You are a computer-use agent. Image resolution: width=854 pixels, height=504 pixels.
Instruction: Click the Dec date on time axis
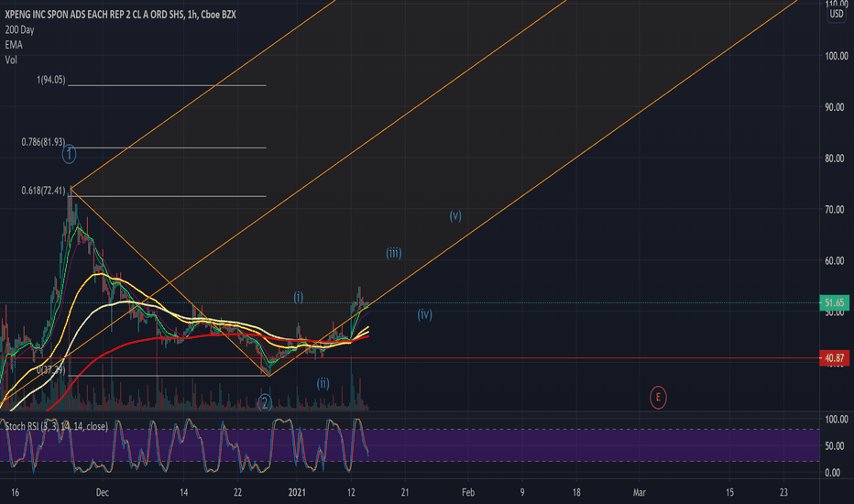(x=103, y=493)
